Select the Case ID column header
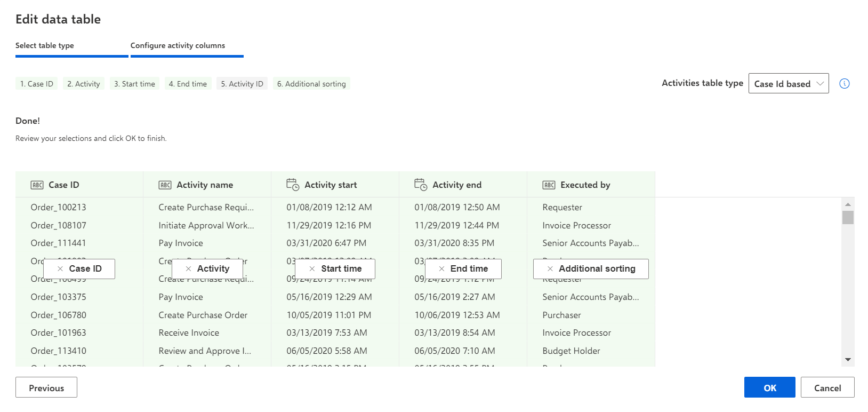868x412 pixels. pyautogui.click(x=79, y=185)
